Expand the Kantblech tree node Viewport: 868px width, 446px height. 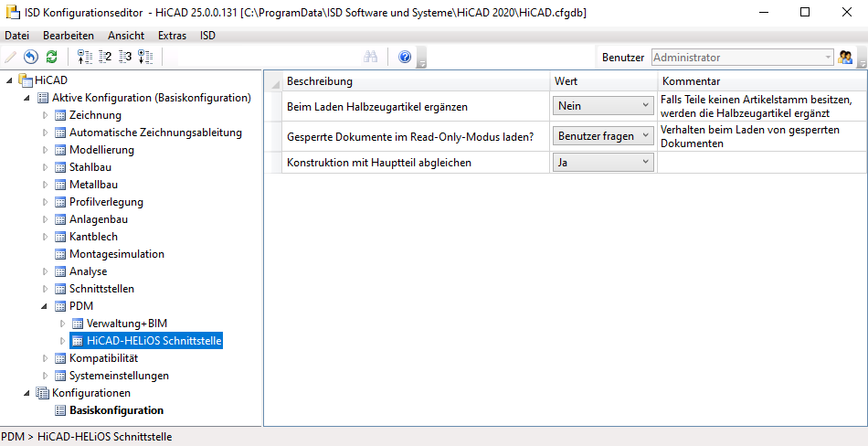(x=46, y=237)
